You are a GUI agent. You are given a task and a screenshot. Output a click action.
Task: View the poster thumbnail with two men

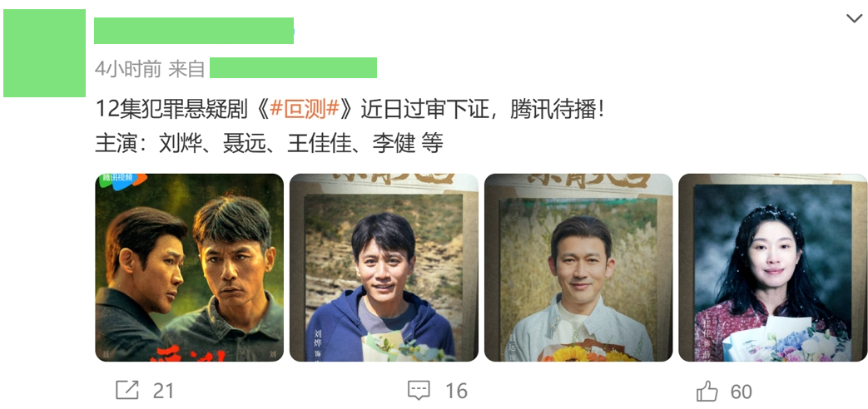(189, 268)
